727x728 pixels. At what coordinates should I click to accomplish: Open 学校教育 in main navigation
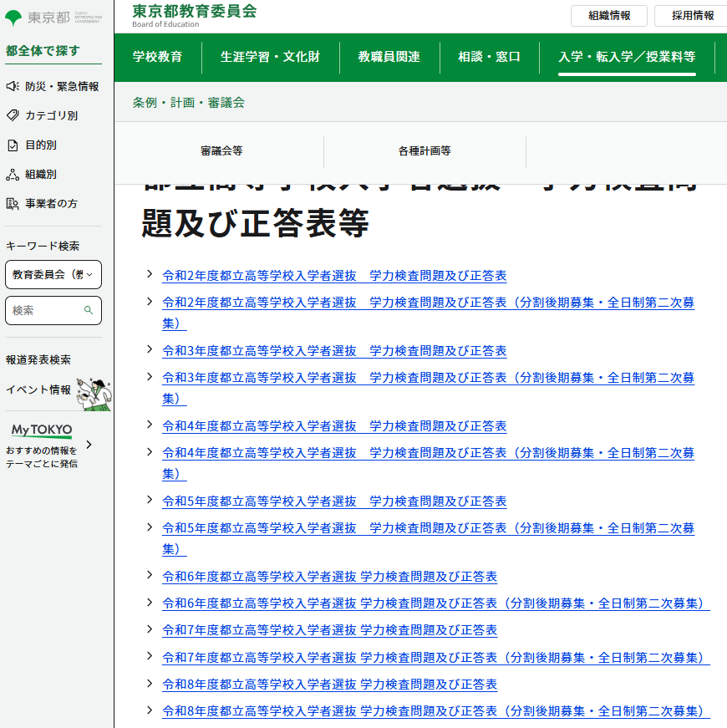point(157,57)
